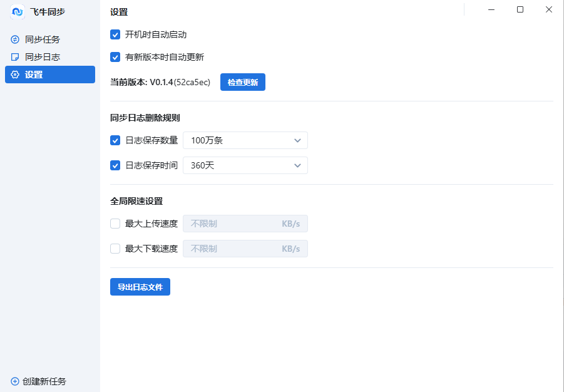Image resolution: width=564 pixels, height=392 pixels.
Task: Disable 开机时自动启动
Action: [x=115, y=34]
